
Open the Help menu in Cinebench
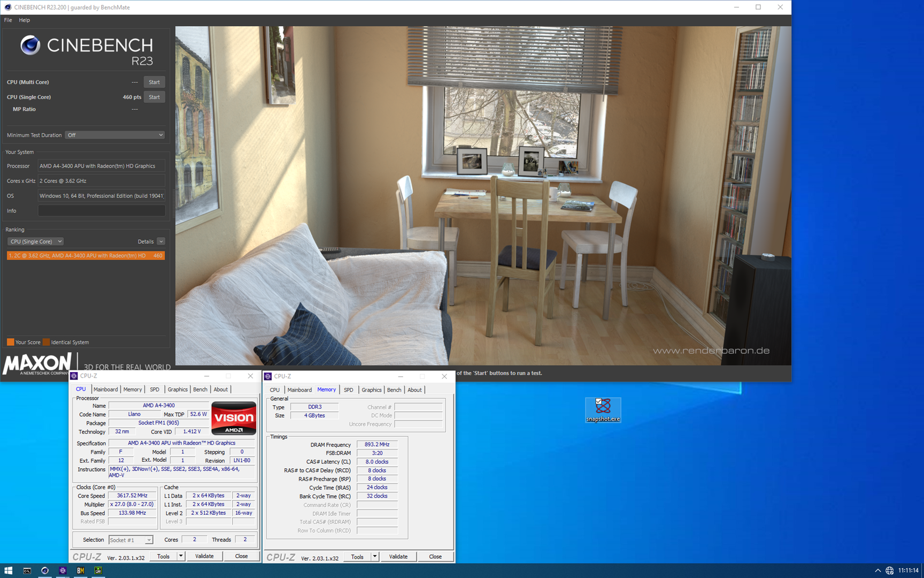[25, 20]
